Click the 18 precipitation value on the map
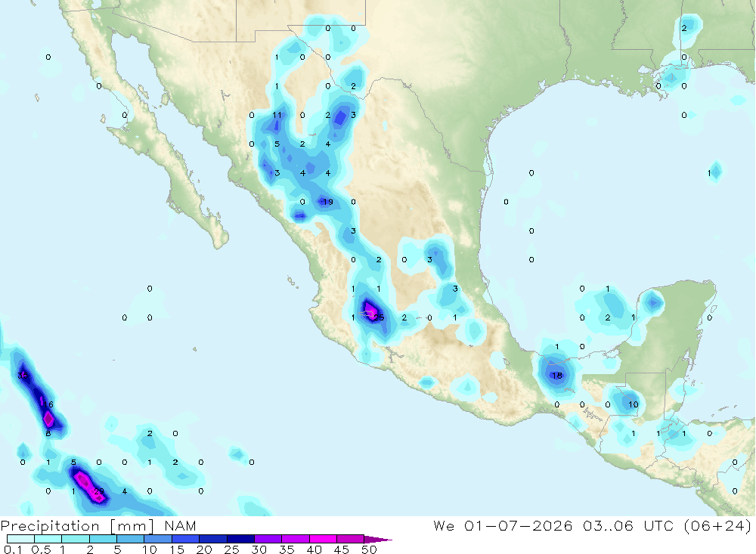 coord(557,375)
